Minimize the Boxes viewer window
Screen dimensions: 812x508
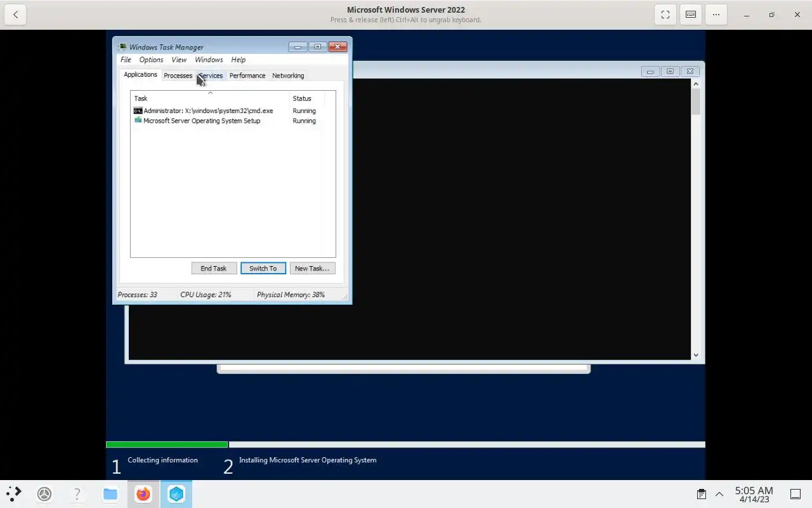pyautogui.click(x=747, y=15)
